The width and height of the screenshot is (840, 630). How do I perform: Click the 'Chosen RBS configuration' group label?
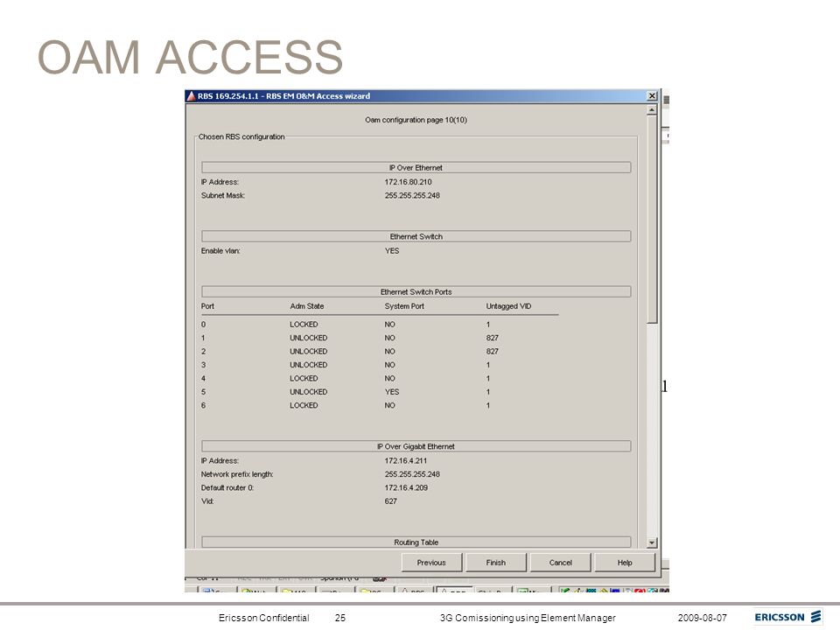tap(241, 136)
